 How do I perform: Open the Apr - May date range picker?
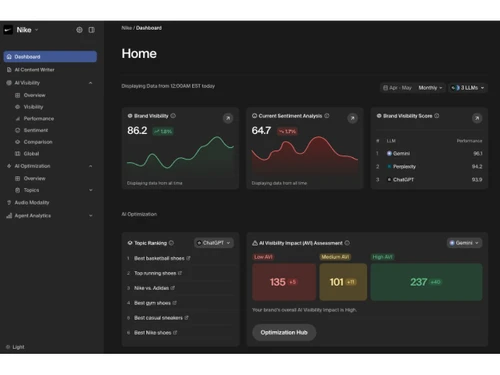[x=398, y=88]
